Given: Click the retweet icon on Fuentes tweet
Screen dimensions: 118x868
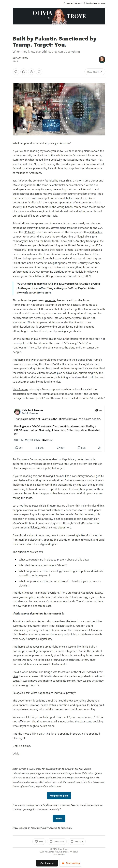Looking at the screenshot, I should (37, 448).
